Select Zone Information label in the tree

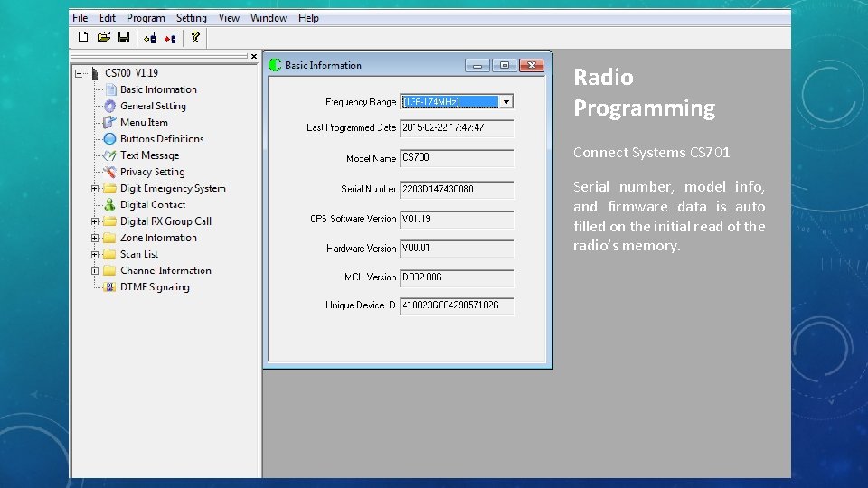pyautogui.click(x=158, y=238)
